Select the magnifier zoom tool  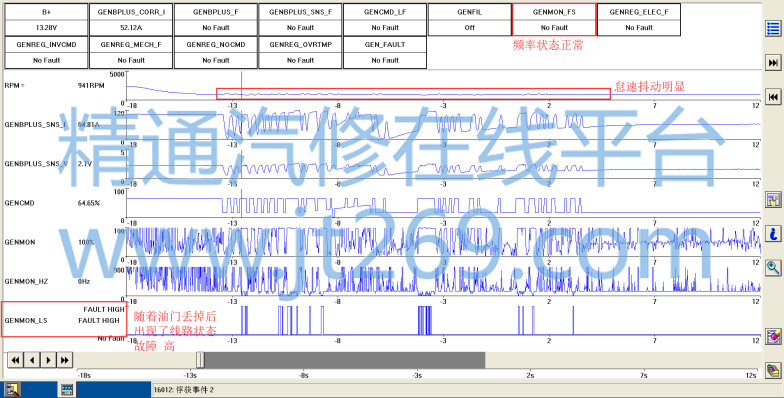pyautogui.click(x=773, y=268)
